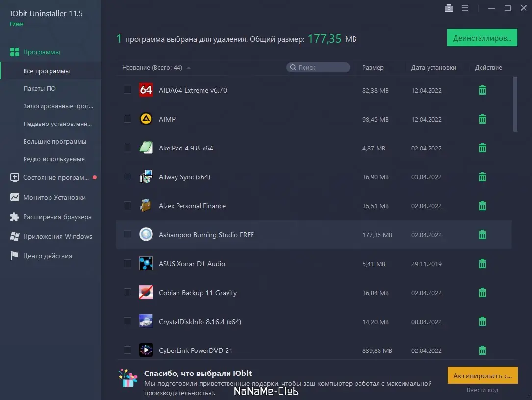Sort by Дата установки column header

[433, 68]
